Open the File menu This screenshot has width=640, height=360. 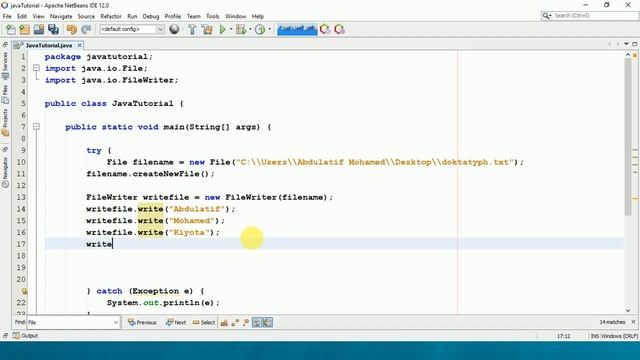coord(7,16)
